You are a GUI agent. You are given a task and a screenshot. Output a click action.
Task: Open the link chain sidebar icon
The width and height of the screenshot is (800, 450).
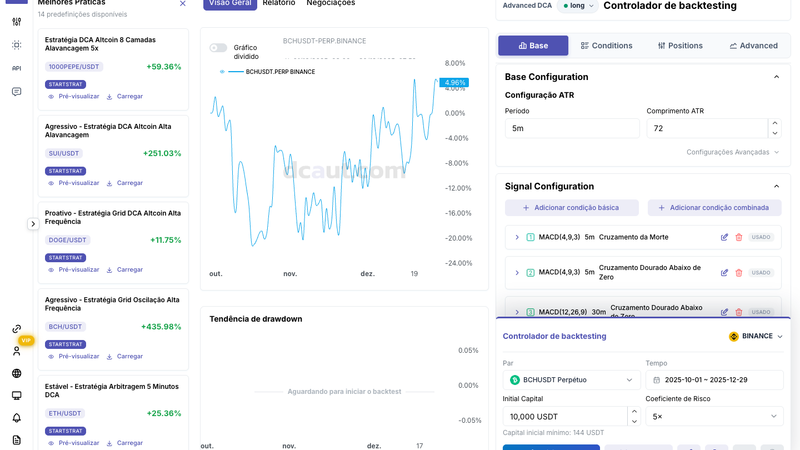click(16, 329)
